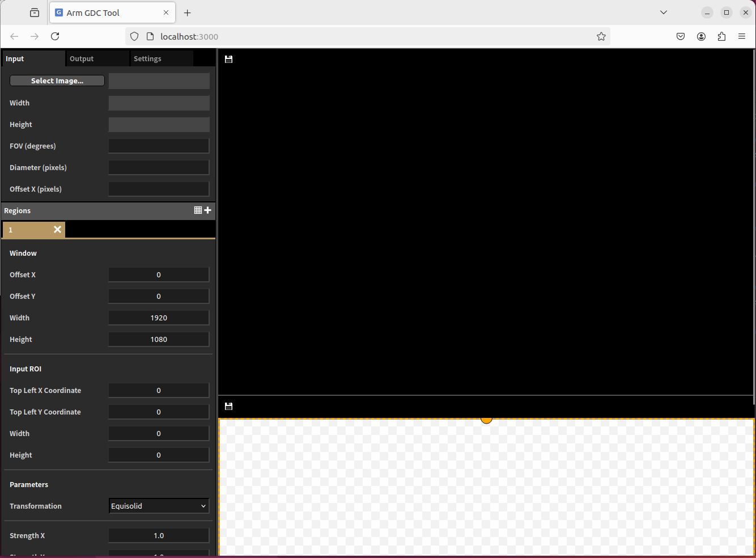Open the browser extensions icon
The image size is (756, 558).
[721, 37]
